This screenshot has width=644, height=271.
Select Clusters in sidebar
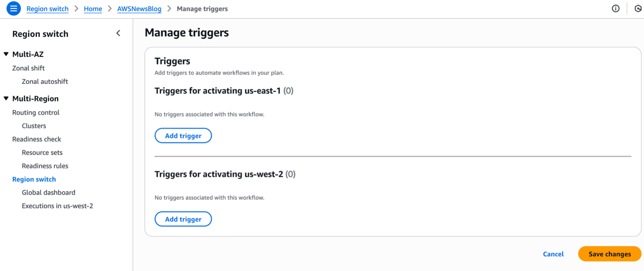[x=34, y=126]
